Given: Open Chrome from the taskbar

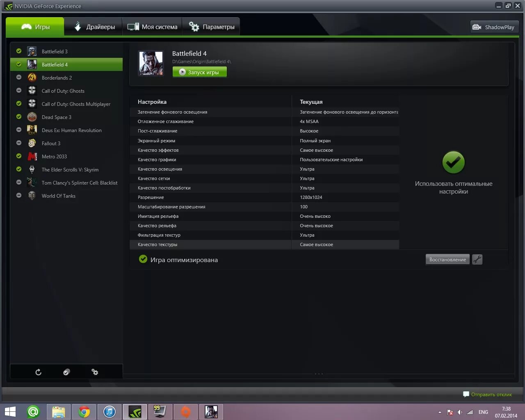Looking at the screenshot, I should [84, 411].
